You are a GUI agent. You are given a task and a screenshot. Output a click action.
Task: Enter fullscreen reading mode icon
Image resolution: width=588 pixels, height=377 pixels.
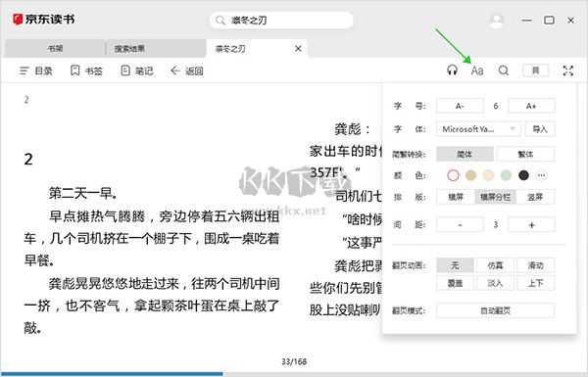point(568,71)
